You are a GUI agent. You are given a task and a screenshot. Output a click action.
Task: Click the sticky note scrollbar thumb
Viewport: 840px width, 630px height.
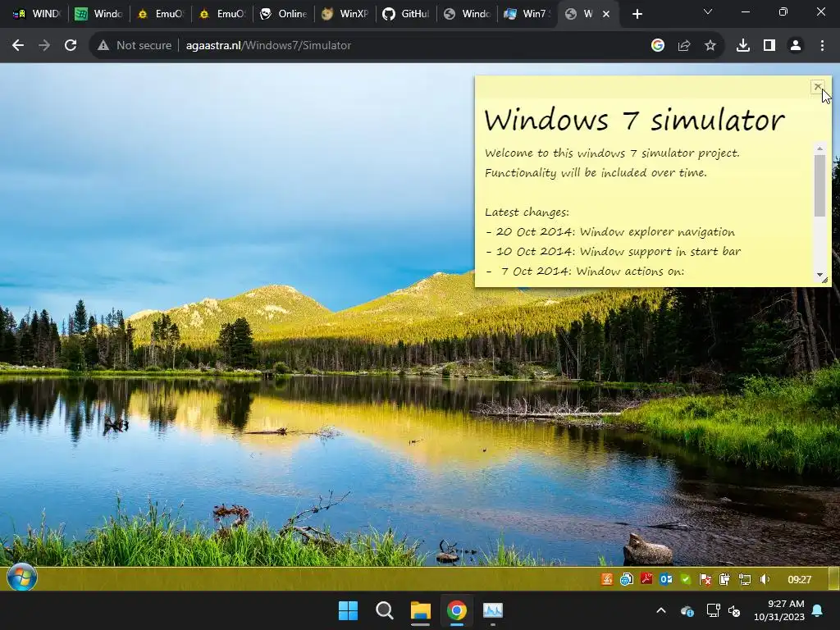819,185
